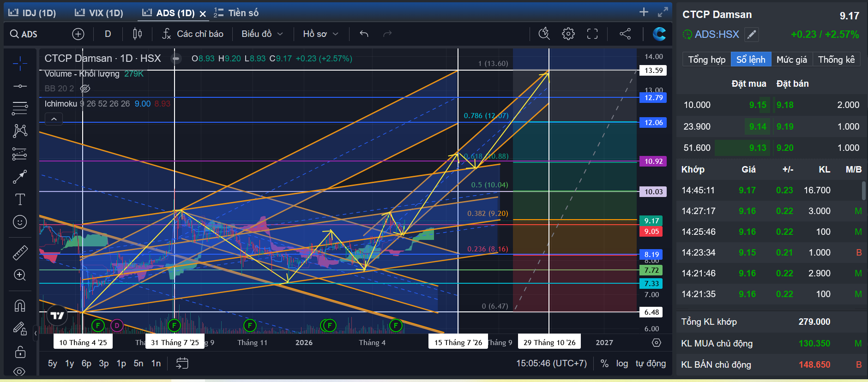Open time axis settings gear icon

pyautogui.click(x=657, y=343)
